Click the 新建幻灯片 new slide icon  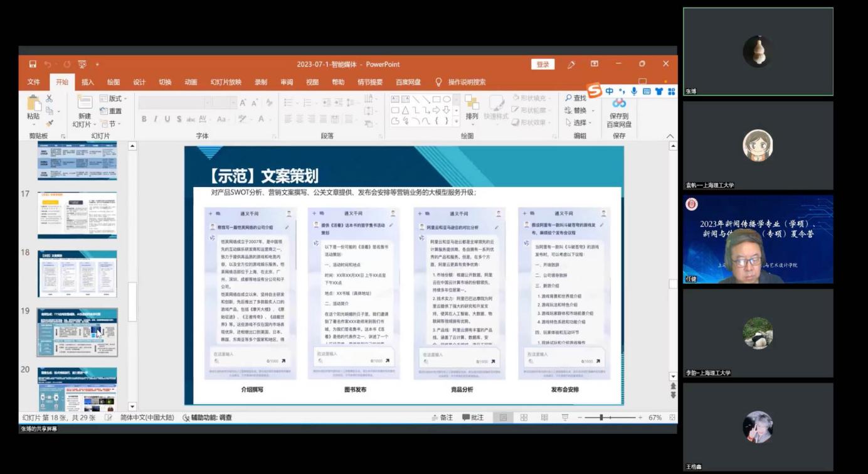85,102
